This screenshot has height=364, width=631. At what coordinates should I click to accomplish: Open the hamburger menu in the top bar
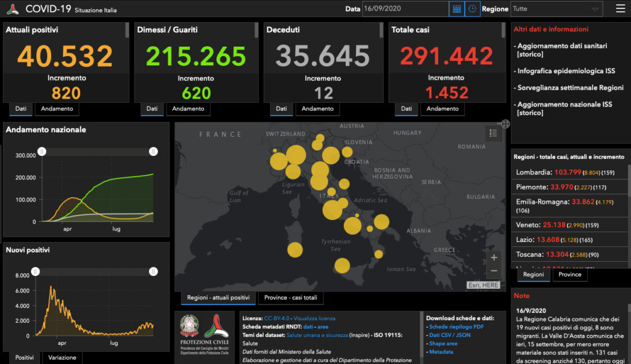620,9
